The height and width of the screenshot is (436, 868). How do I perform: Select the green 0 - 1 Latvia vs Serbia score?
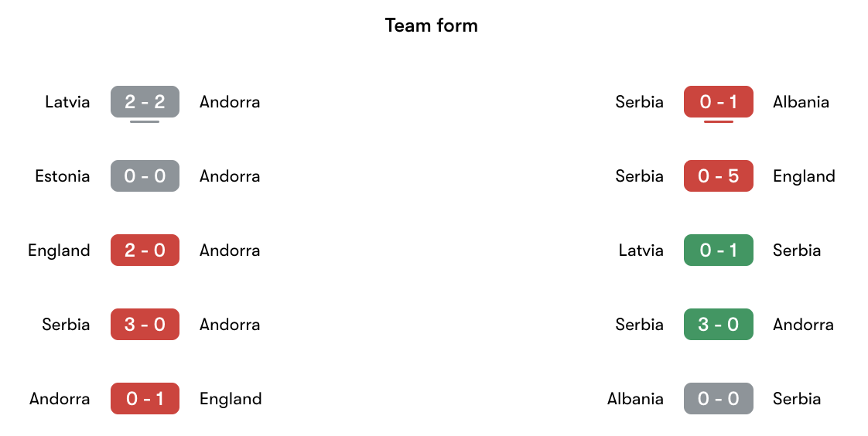(x=718, y=250)
